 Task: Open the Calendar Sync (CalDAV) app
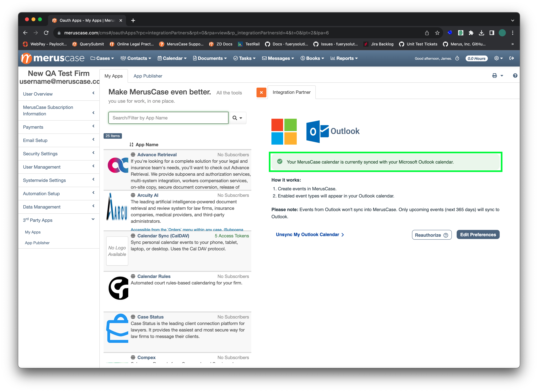163,236
